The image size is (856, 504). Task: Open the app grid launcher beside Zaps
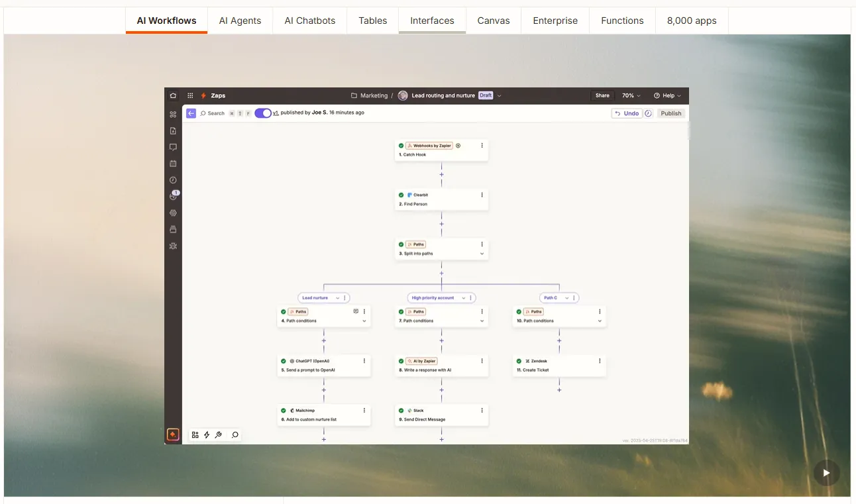coord(190,95)
